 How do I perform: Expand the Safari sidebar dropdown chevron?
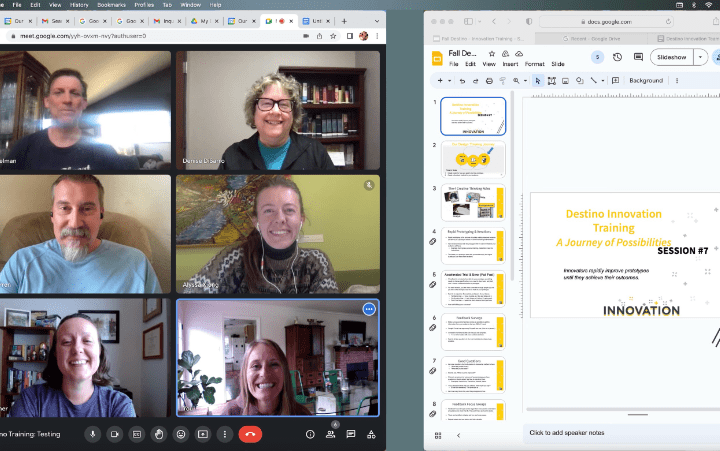point(479,22)
